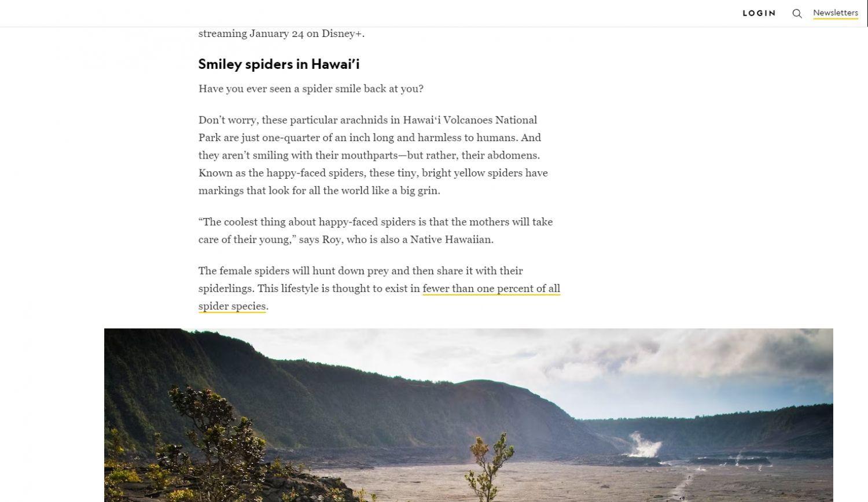Click the "Have you ever seen a spider" sentence
The height and width of the screenshot is (502, 868).
311,88
